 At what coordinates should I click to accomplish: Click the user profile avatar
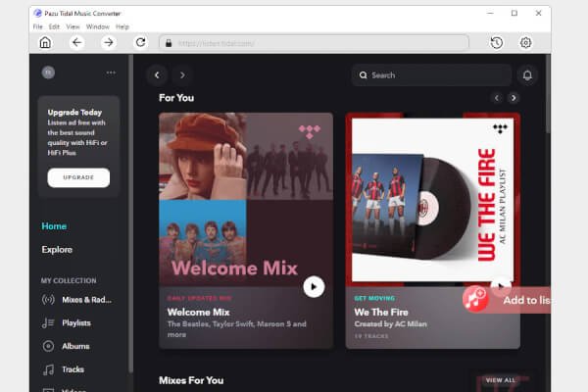coord(48,73)
